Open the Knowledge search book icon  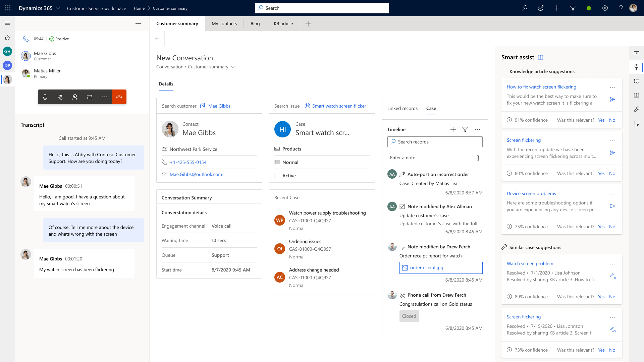point(636,95)
